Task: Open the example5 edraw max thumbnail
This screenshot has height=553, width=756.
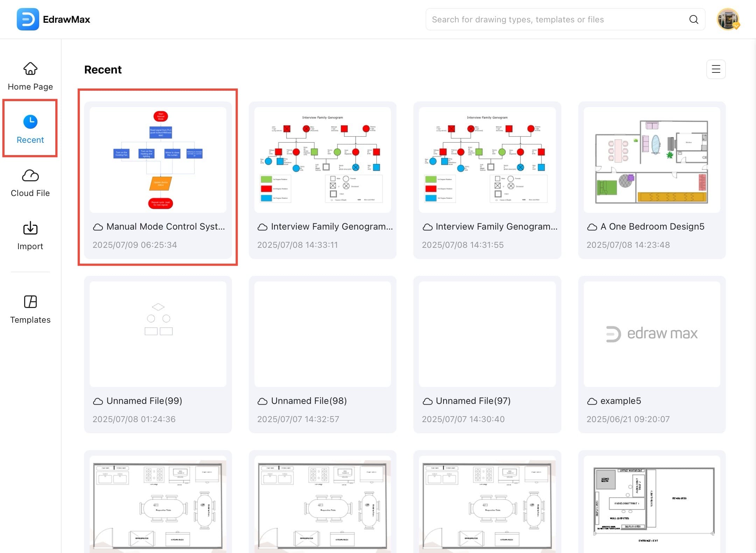Action: pos(652,334)
